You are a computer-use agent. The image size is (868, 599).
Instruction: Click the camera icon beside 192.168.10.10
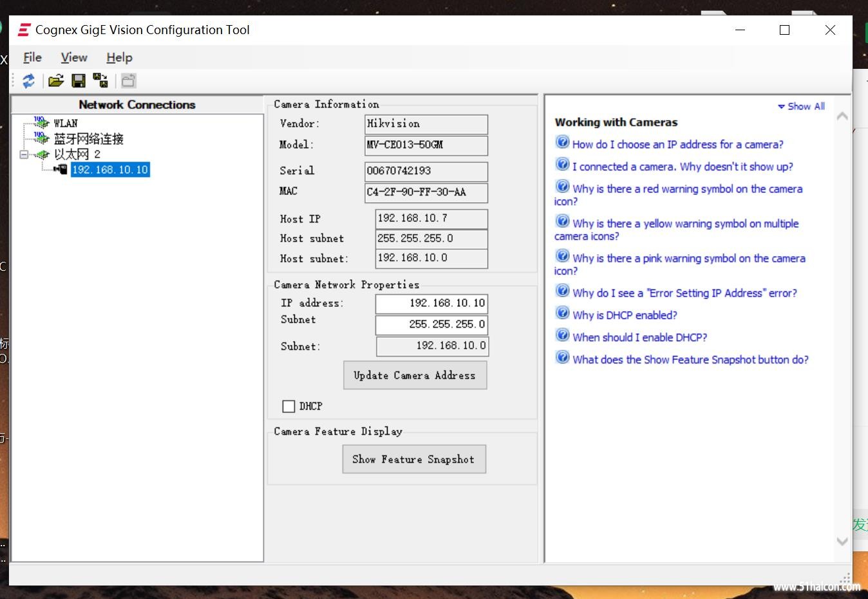pos(61,169)
